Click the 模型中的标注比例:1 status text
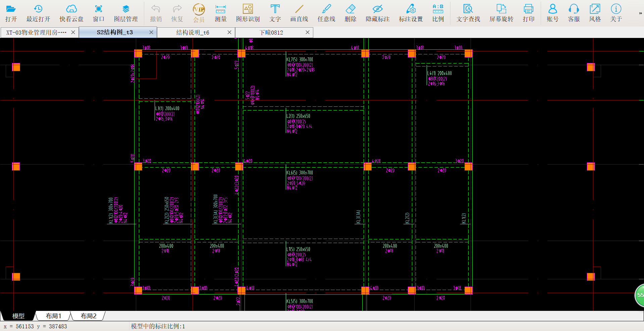644x331 pixels. click(158, 326)
